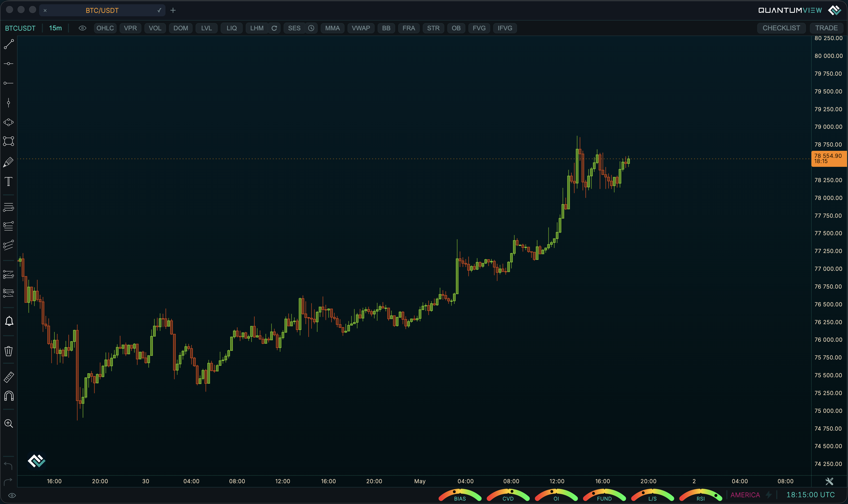Toggle the OHLC indicator
Image resolution: width=848 pixels, height=504 pixels.
coord(105,28)
